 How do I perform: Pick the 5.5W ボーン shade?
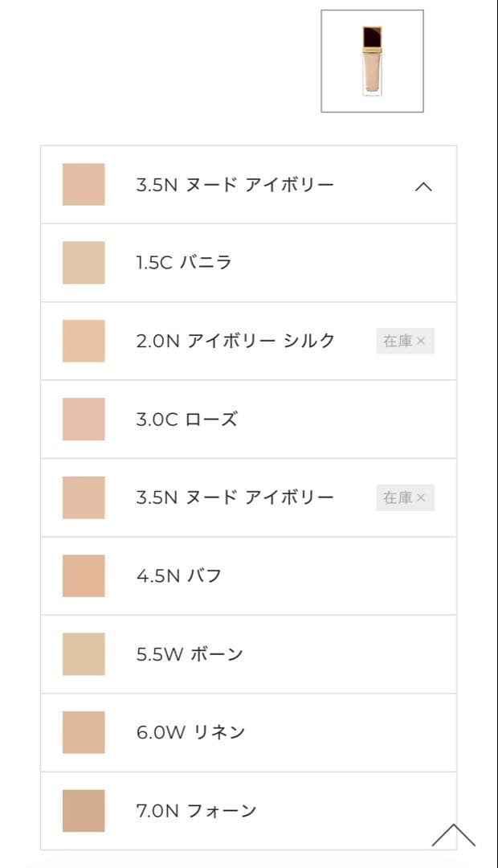coord(190,654)
